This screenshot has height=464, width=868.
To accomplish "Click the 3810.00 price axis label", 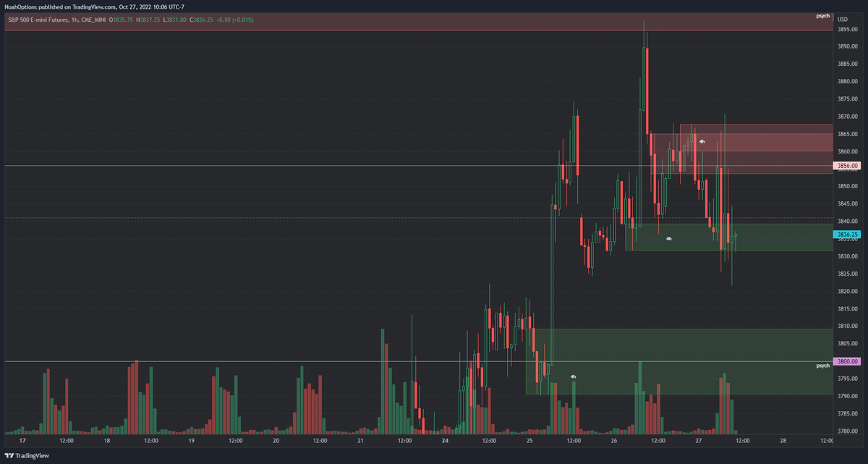I will pyautogui.click(x=847, y=326).
